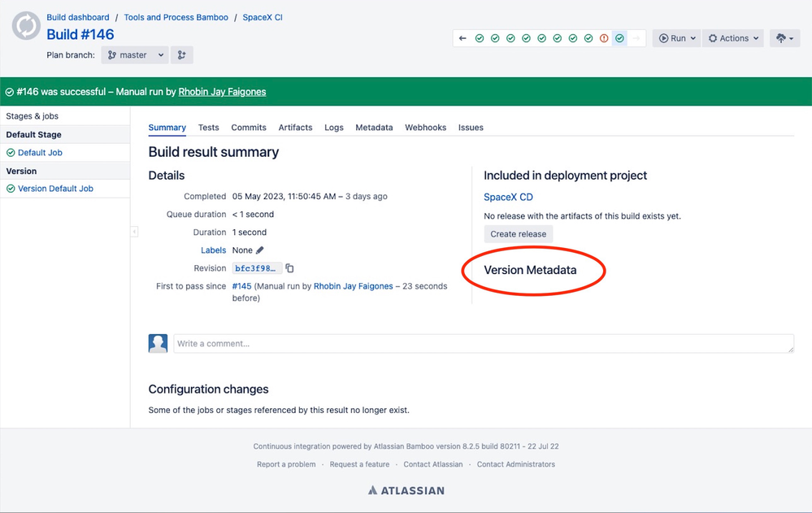This screenshot has height=513, width=812.
Task: Open the eighth successful build status icon
Action: coord(588,38)
